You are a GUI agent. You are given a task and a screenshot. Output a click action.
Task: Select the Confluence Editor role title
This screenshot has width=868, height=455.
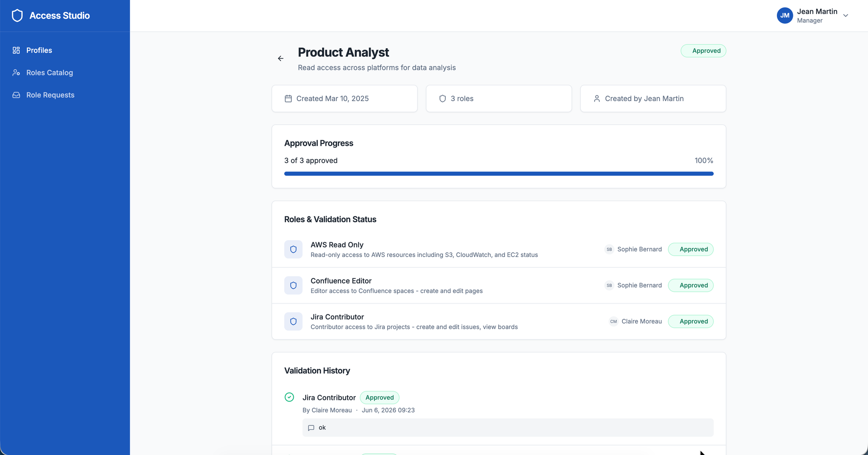(341, 281)
